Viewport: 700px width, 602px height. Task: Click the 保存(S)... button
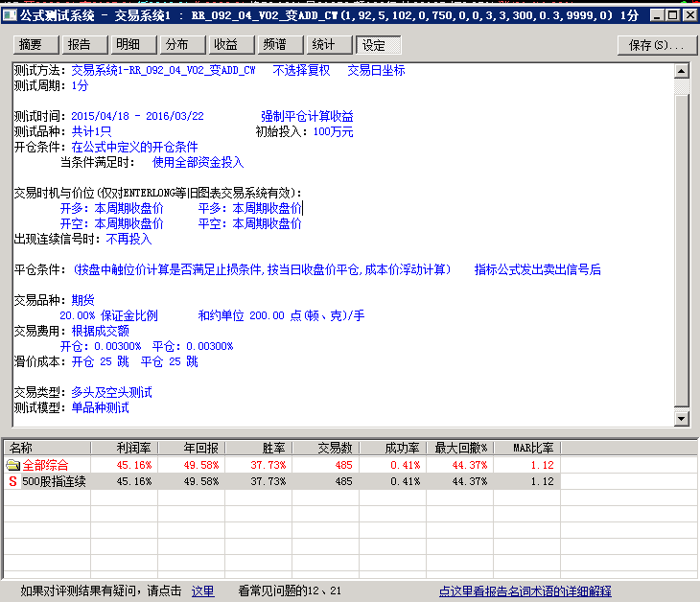(656, 45)
